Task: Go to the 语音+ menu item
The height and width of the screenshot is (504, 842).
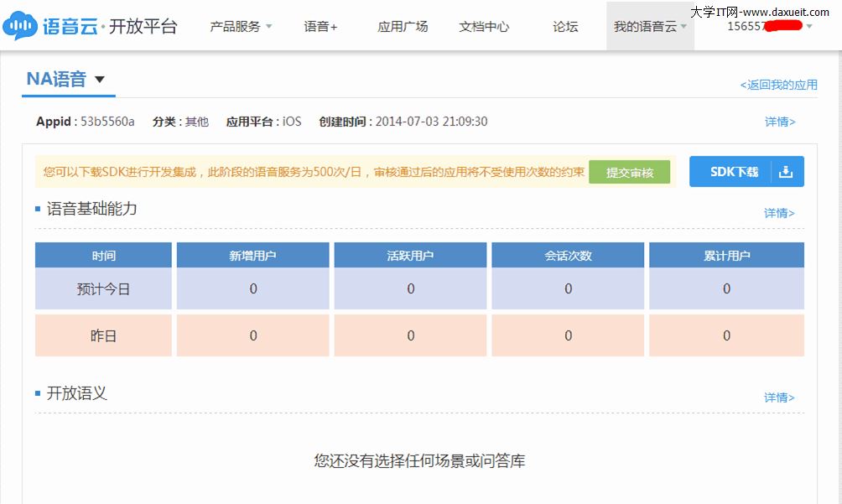Action: click(320, 26)
